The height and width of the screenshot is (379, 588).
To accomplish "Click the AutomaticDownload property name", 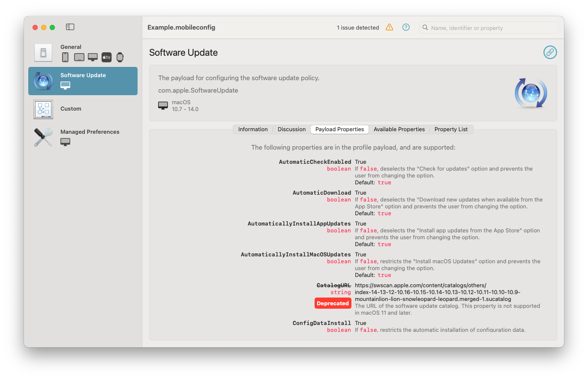I will (322, 193).
